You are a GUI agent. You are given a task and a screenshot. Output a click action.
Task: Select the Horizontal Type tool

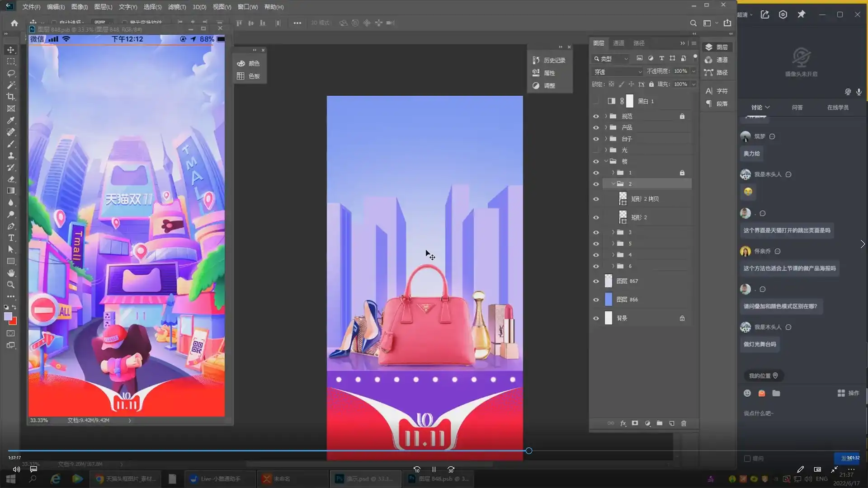point(11,238)
